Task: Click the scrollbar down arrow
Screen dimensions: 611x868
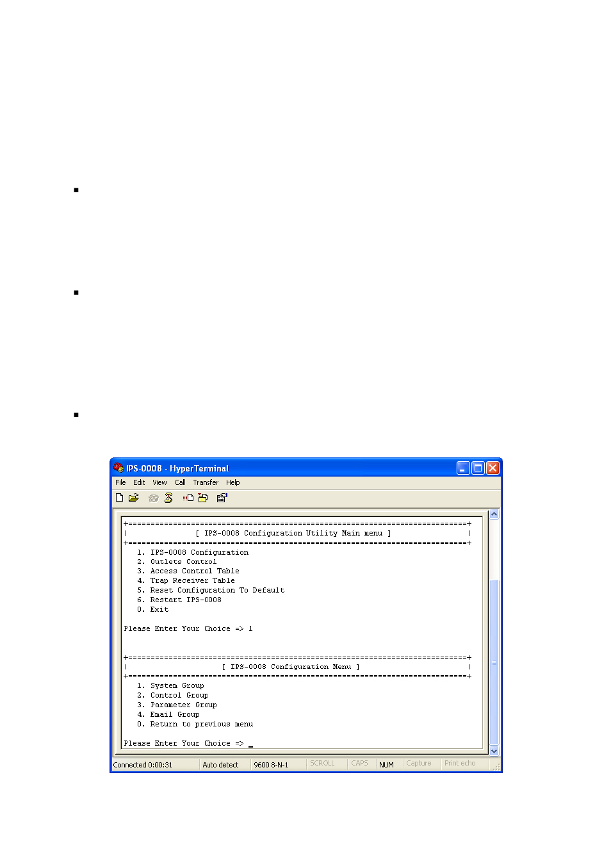Action: pyautogui.click(x=494, y=751)
